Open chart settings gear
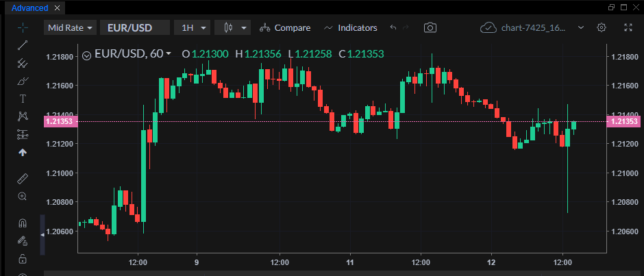644x276 pixels. [602, 27]
